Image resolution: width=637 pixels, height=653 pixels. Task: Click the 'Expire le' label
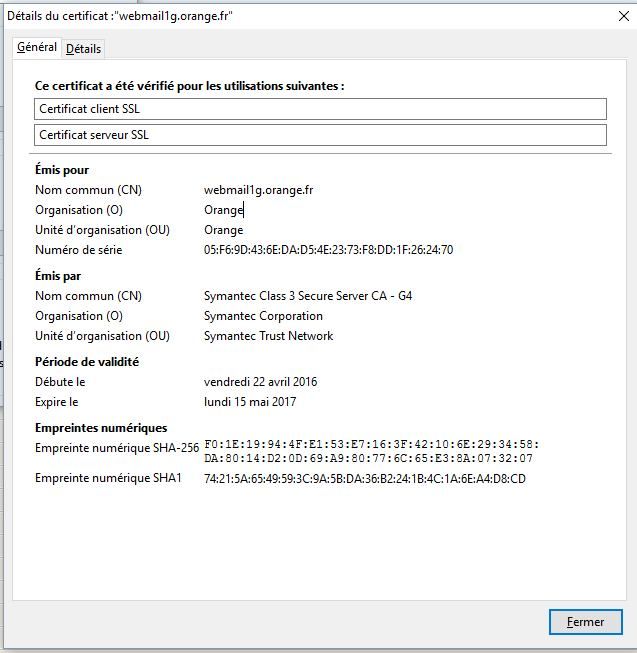coord(57,402)
